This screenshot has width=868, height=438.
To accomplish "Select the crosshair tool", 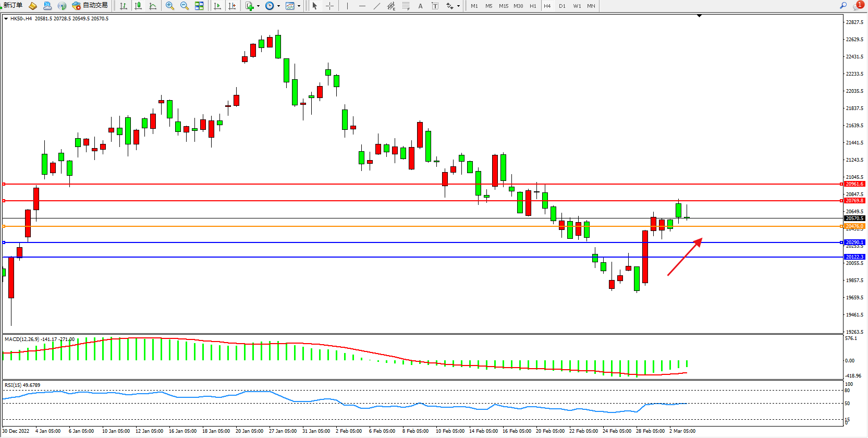I will click(329, 6).
